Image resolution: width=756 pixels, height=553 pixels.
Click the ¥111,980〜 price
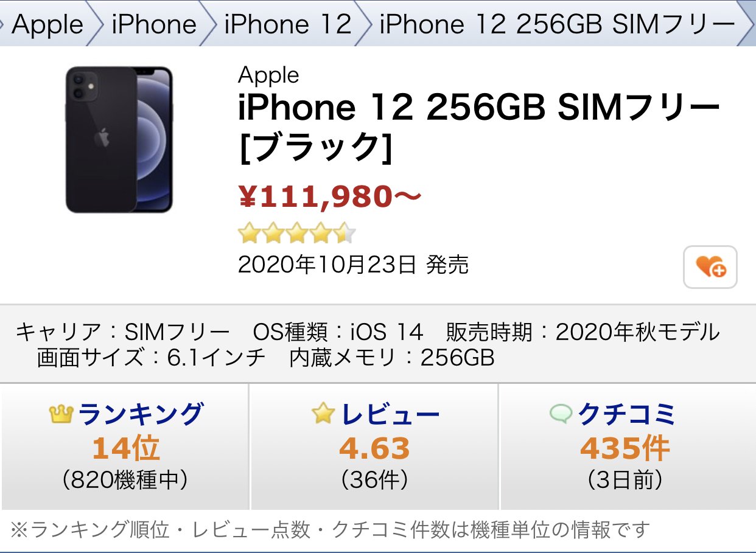pos(329,197)
